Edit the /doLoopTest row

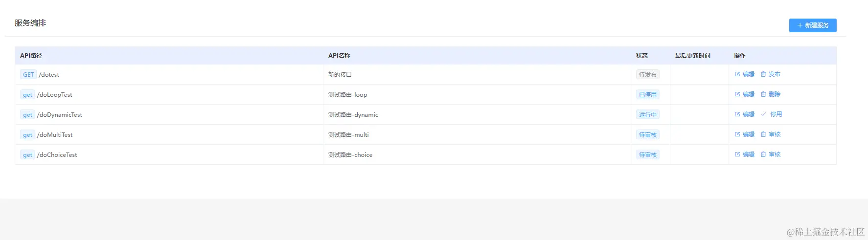[x=744, y=94]
